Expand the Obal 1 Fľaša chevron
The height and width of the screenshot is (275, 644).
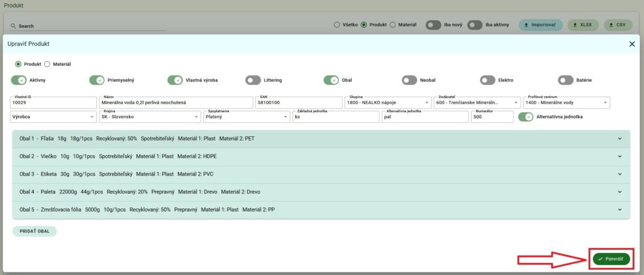620,139
